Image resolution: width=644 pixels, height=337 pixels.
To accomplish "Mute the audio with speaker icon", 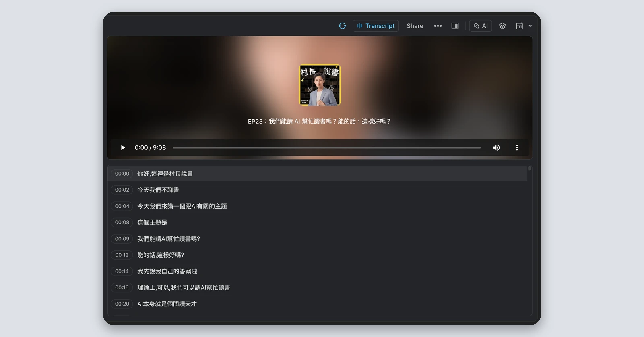I will tap(496, 147).
